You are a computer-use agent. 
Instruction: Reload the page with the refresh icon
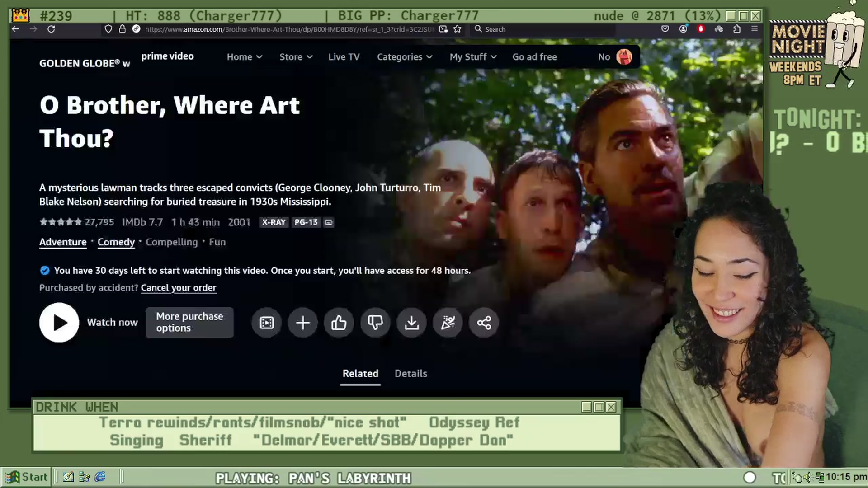pos(52,29)
